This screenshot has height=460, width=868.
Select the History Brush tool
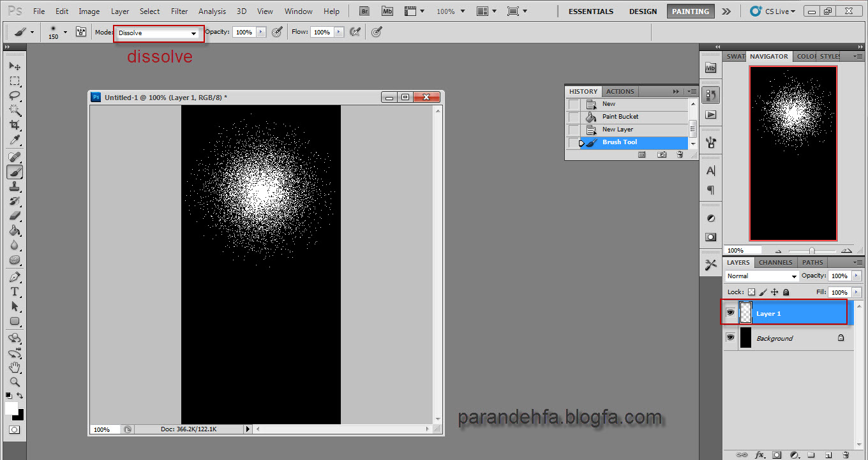pyautogui.click(x=15, y=201)
